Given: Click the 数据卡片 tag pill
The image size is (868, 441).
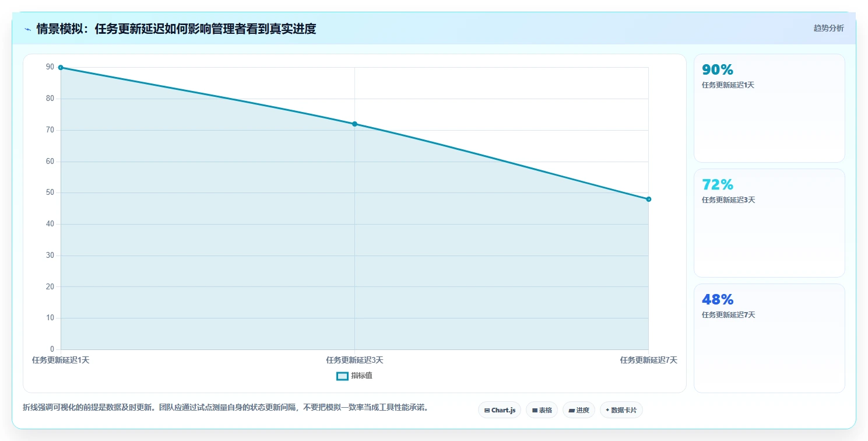Looking at the screenshot, I should [621, 410].
